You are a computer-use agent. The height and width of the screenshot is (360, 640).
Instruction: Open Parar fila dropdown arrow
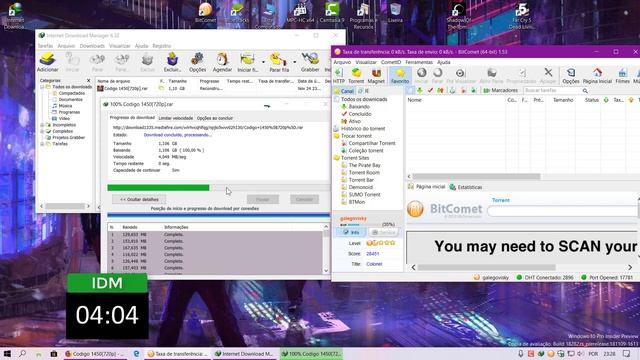[x=295, y=62]
